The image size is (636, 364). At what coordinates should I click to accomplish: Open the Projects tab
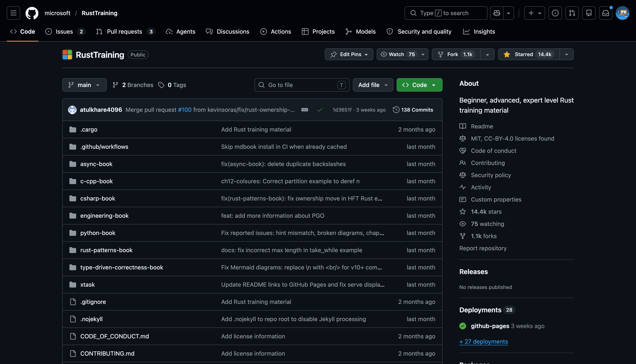(x=318, y=32)
